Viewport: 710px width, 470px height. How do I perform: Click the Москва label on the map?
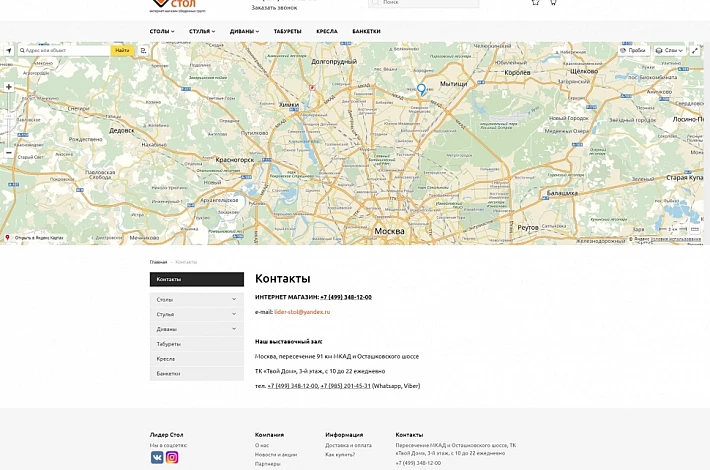(389, 231)
